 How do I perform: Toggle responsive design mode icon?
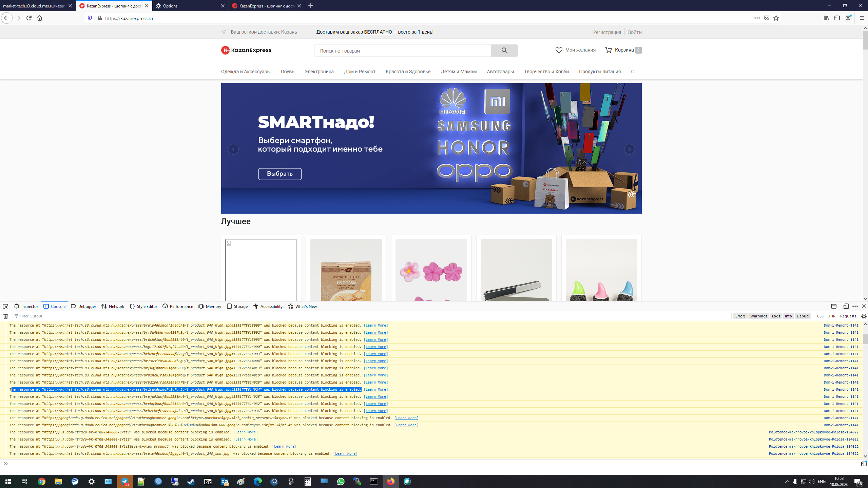[846, 306]
